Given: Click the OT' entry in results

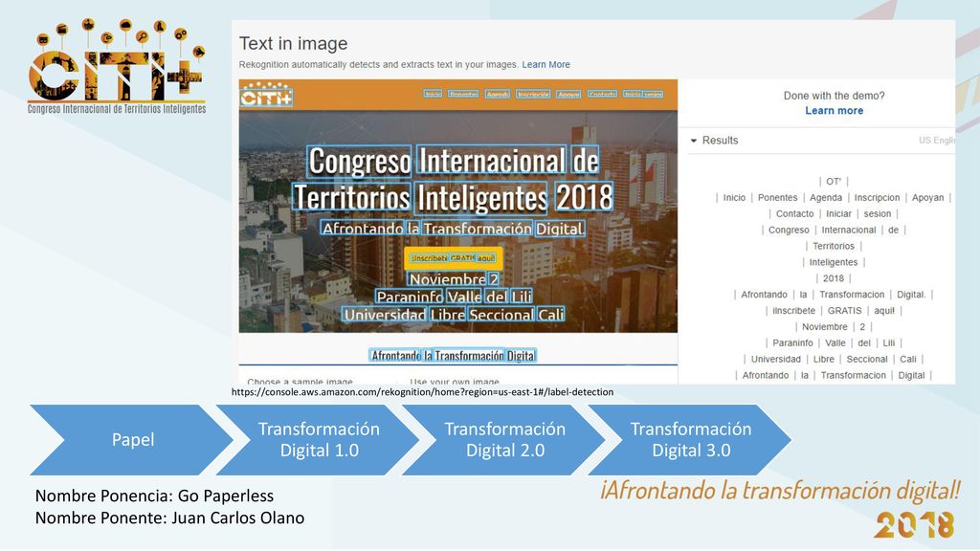Looking at the screenshot, I should [834, 181].
